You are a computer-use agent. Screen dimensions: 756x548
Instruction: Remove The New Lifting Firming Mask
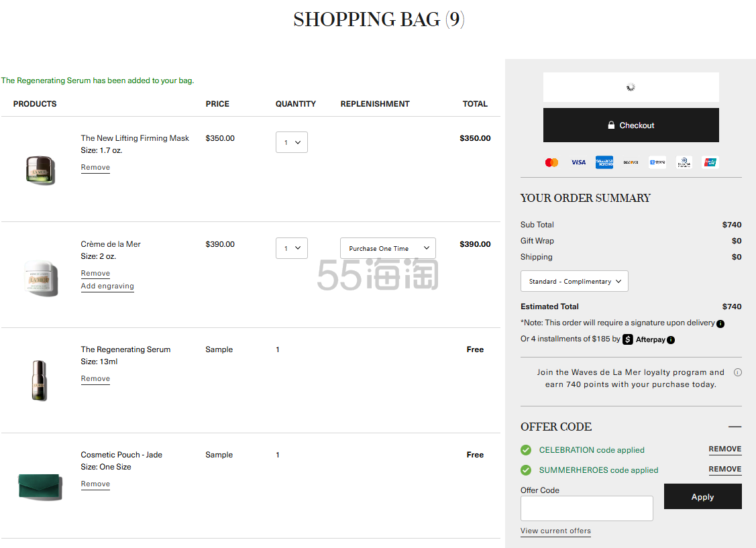click(95, 167)
